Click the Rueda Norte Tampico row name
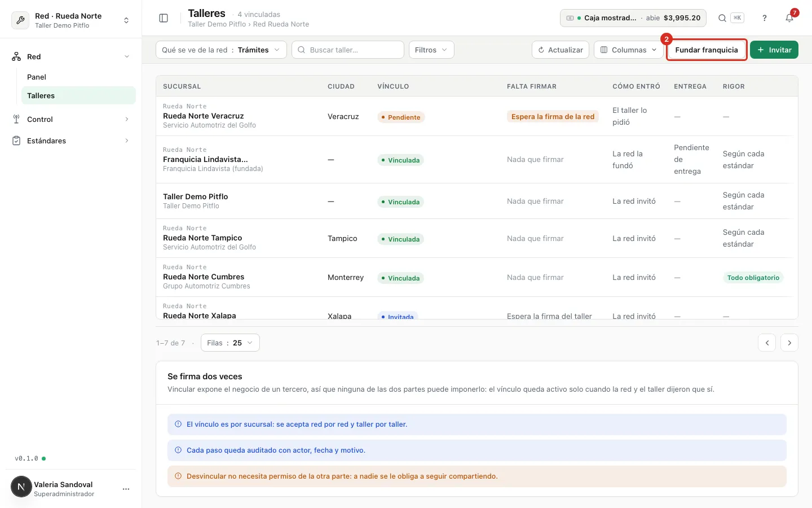Image resolution: width=812 pixels, height=508 pixels. [202, 238]
